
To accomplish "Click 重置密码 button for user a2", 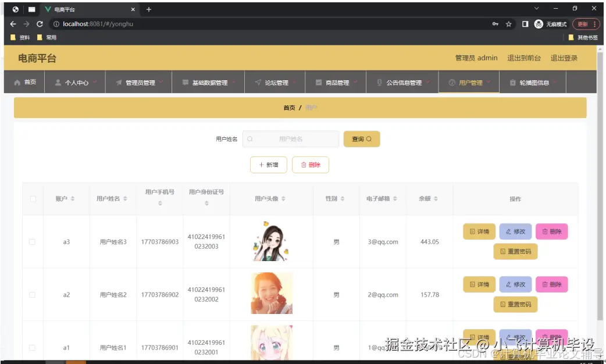I will point(516,304).
